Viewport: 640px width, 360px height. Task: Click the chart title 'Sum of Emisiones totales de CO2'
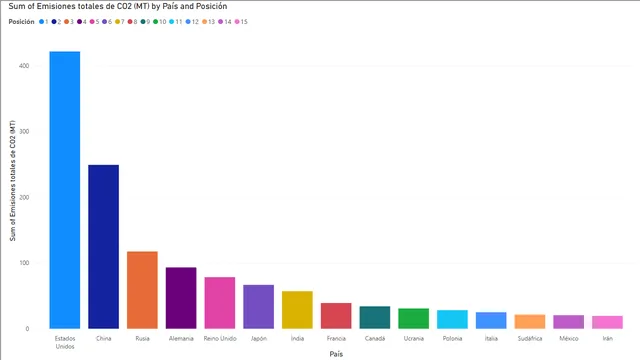[118, 7]
